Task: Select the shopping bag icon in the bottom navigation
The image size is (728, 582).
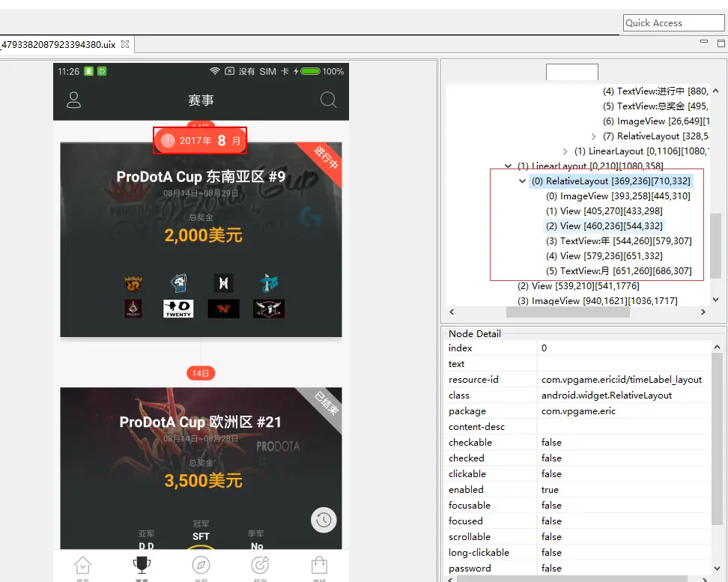Action: coord(319,565)
